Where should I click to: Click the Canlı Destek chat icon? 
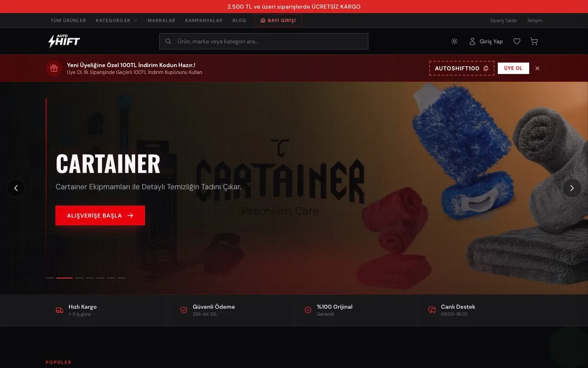[x=432, y=310]
